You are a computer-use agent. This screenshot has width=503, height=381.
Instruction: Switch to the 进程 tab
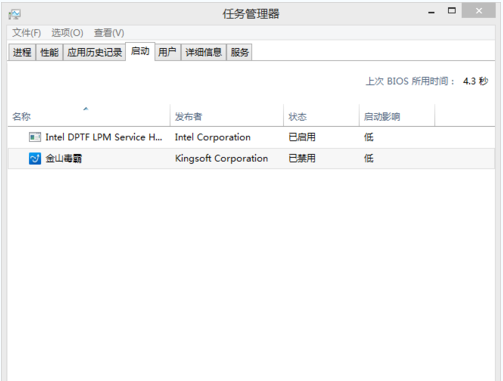pos(22,52)
